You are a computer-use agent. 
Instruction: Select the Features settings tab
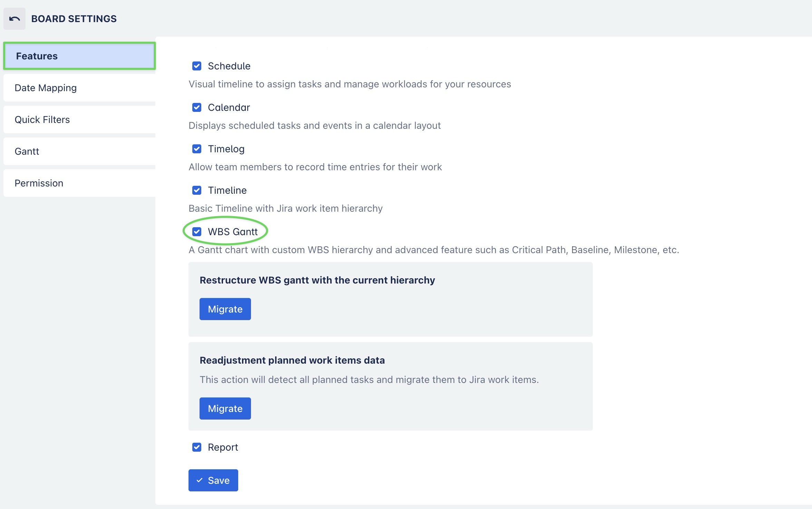point(79,56)
